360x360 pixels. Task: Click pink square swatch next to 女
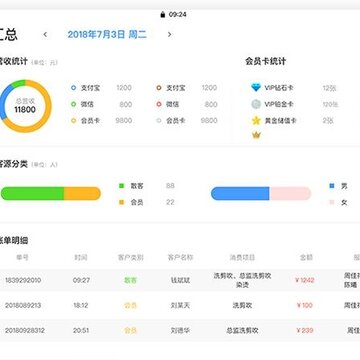[x=332, y=202]
